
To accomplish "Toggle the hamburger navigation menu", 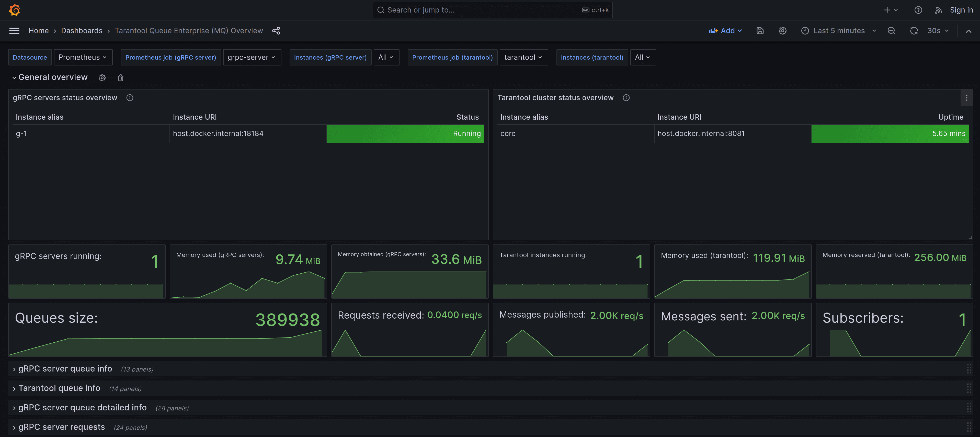I will [x=14, y=31].
